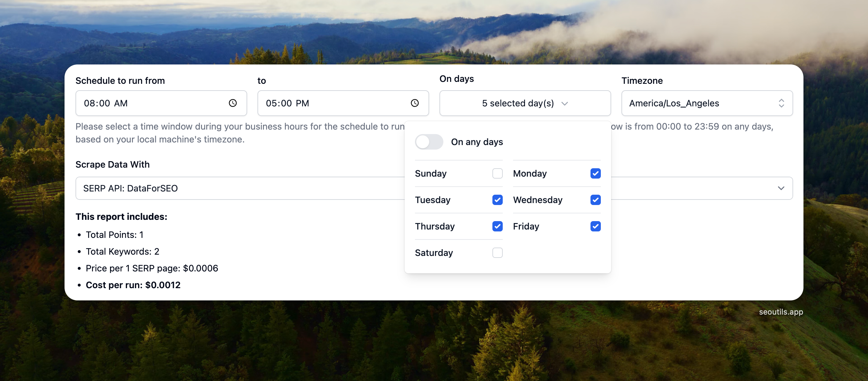868x381 pixels.
Task: Click the 05:00 PM end time field
Action: point(334,103)
